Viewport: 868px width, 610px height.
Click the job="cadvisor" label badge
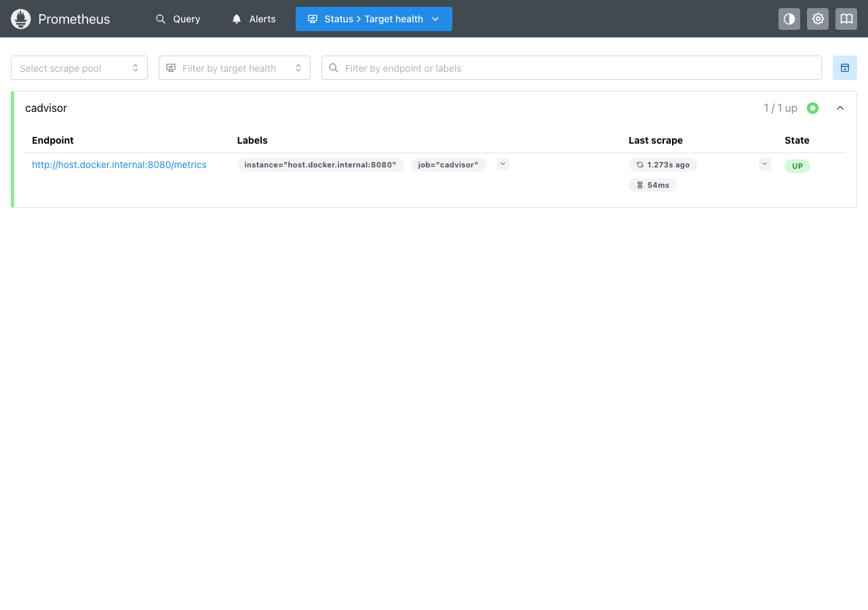[x=448, y=165]
